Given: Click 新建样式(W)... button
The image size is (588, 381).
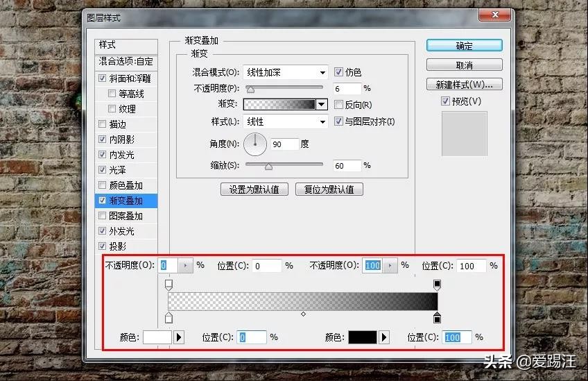Looking at the screenshot, I should pos(465,85).
